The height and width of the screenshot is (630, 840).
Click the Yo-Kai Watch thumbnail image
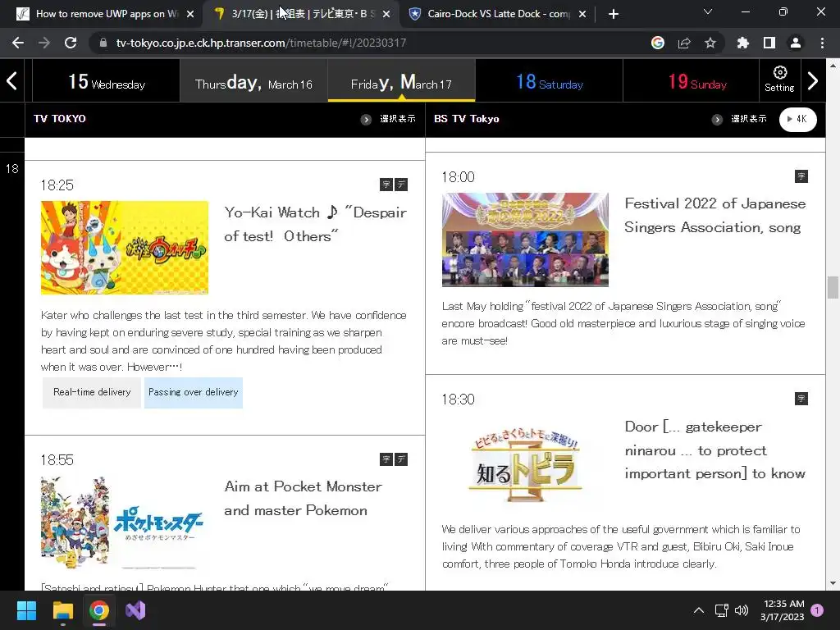(125, 248)
